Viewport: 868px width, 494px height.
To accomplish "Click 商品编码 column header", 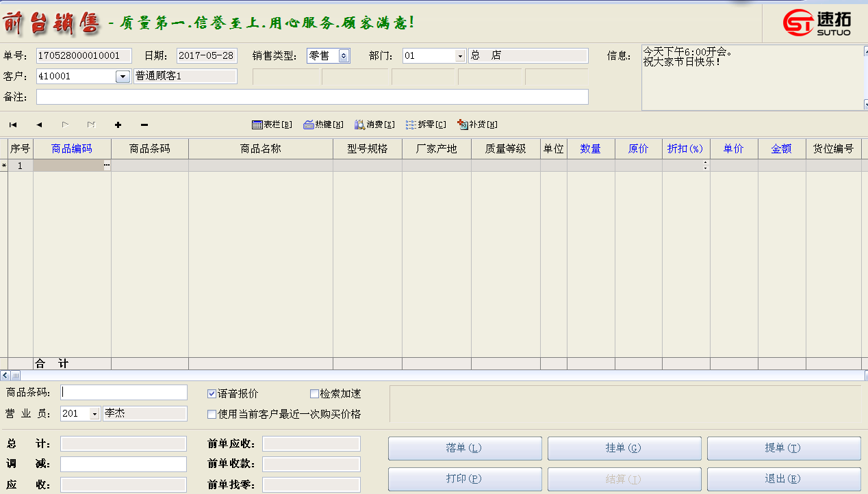I will (x=72, y=148).
